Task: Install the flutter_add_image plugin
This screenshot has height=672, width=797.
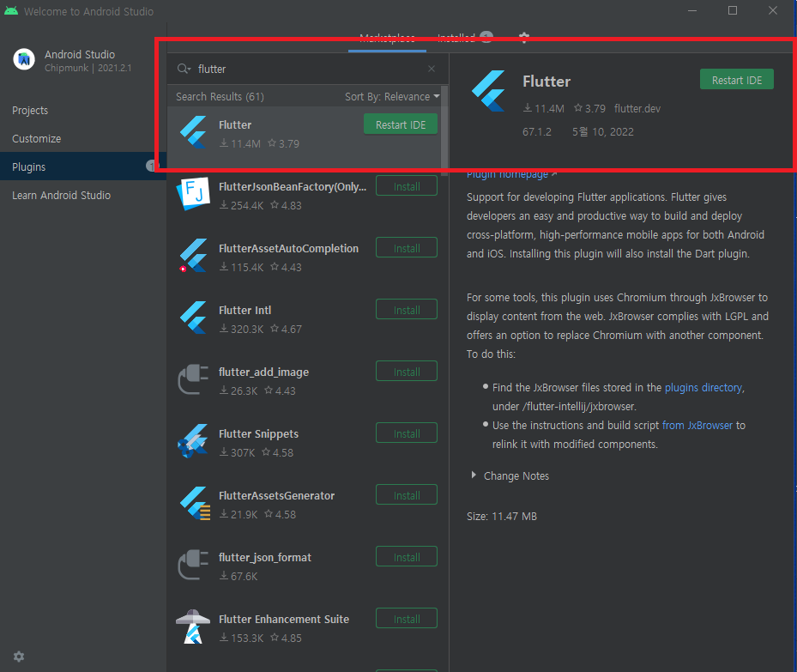Action: click(x=407, y=372)
